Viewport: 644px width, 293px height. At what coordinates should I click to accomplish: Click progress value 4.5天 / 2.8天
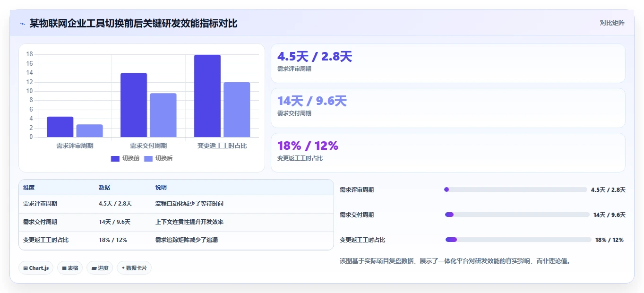608,190
